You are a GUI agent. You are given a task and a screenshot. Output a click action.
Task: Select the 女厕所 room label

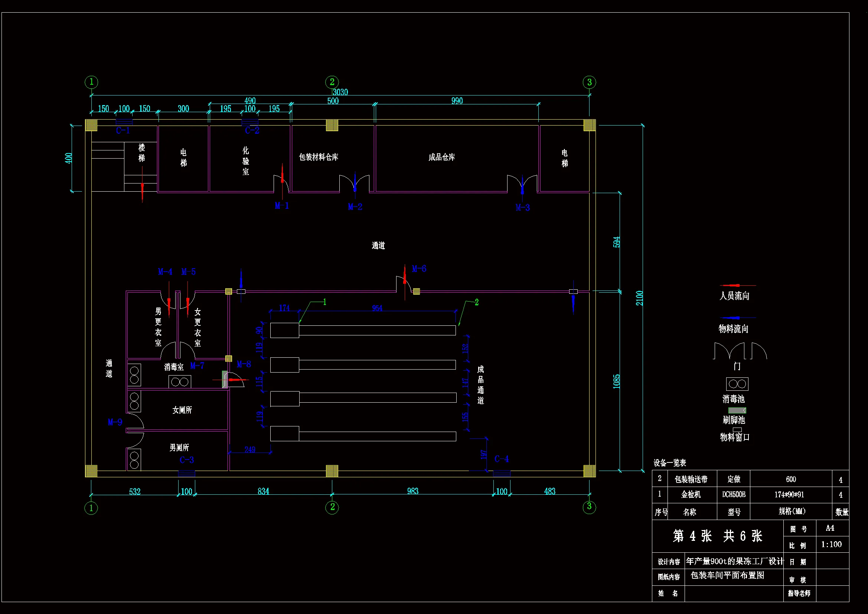coord(182,410)
